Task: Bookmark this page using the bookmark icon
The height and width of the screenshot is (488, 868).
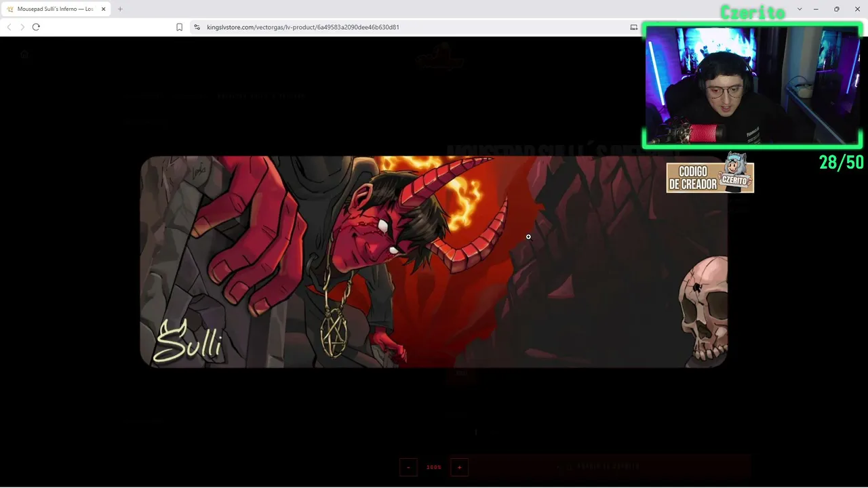Action: click(x=179, y=27)
